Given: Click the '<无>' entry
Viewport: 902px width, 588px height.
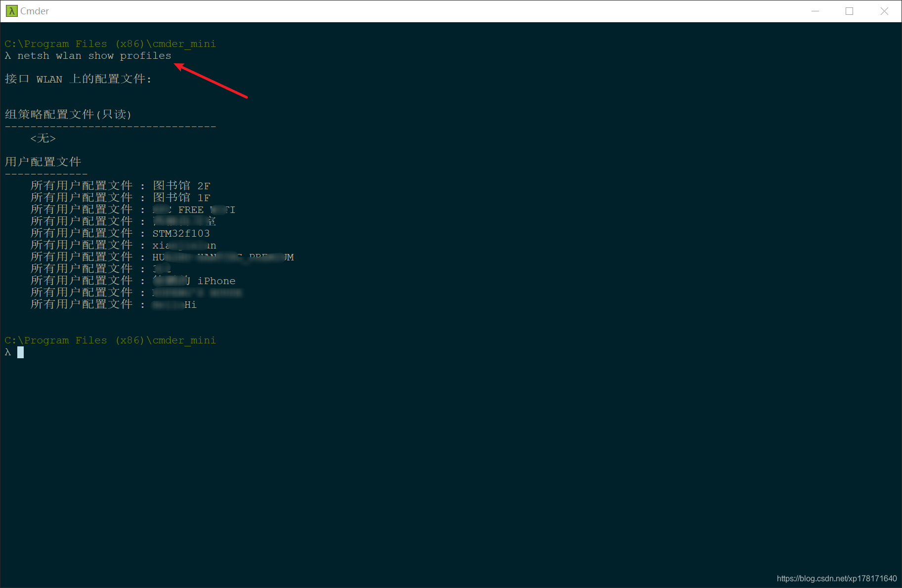Looking at the screenshot, I should (43, 138).
